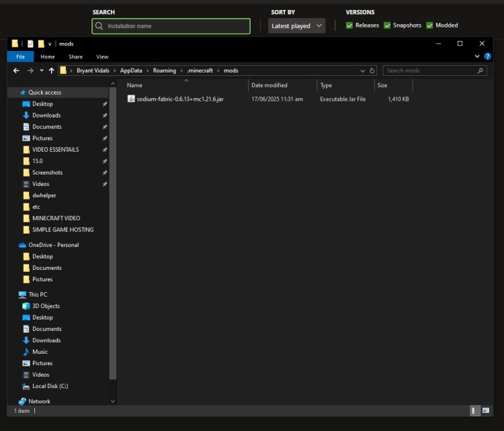The width and height of the screenshot is (504, 431).
Task: Click mods in the address path
Action: tap(230, 70)
